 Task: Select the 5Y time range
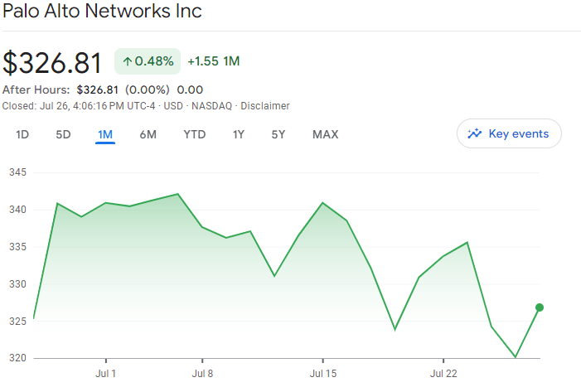coord(278,134)
